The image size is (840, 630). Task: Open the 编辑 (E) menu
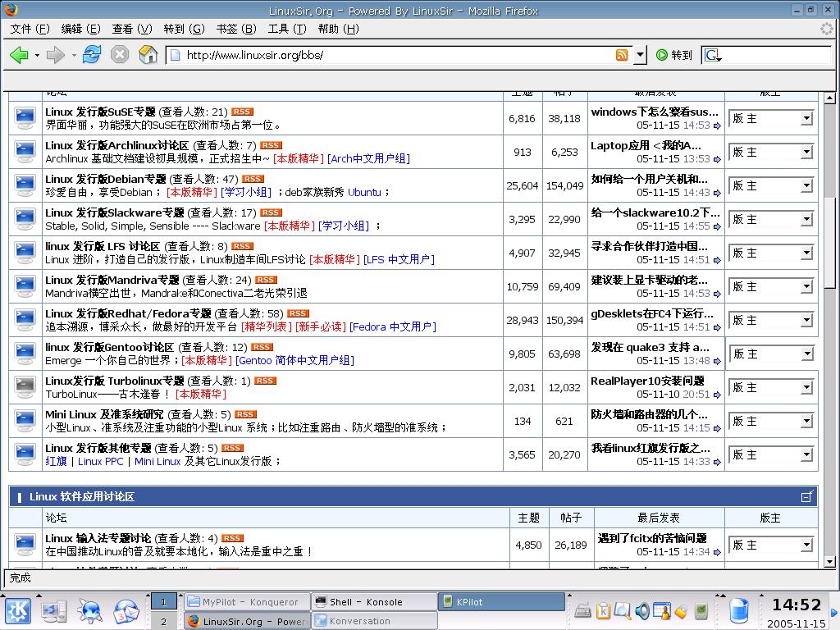(80, 29)
